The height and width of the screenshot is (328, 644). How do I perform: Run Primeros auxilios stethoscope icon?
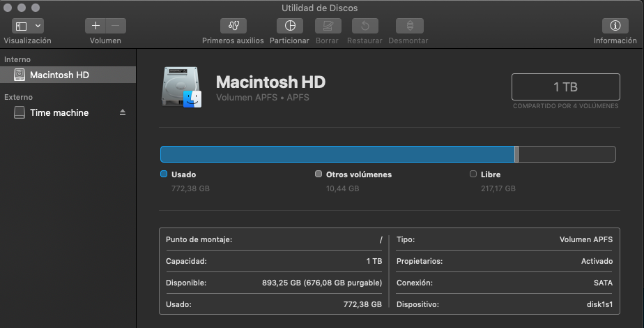click(x=233, y=26)
